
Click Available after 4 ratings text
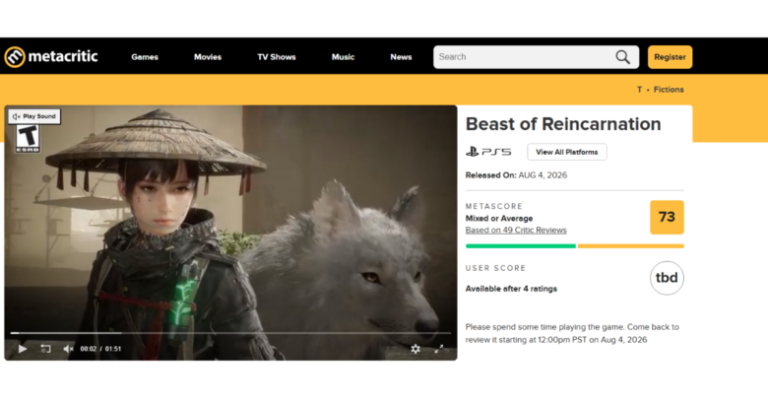tap(511, 289)
